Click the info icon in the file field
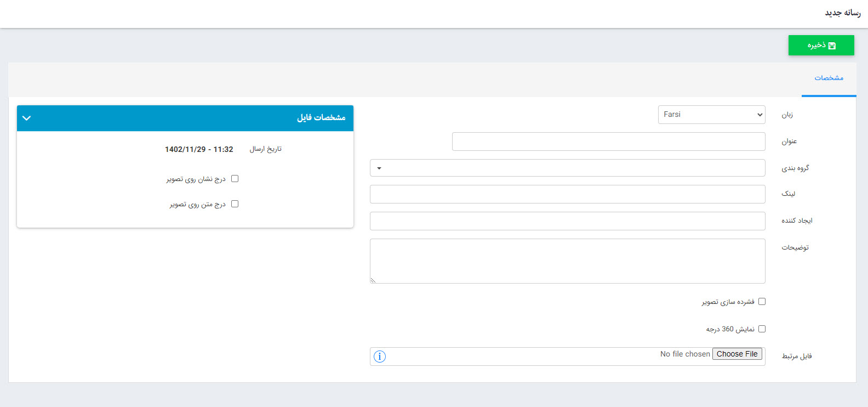This screenshot has height=407, width=868. [380, 357]
